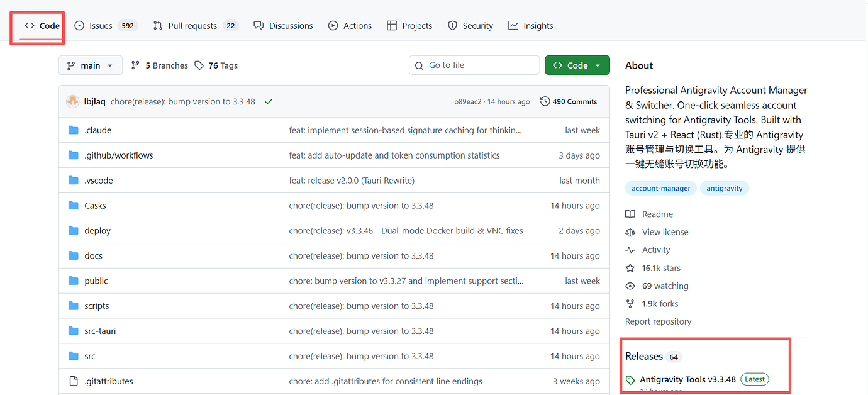Select the account-manager topic tag
Viewport: 868px width, 395px height.
[661, 188]
